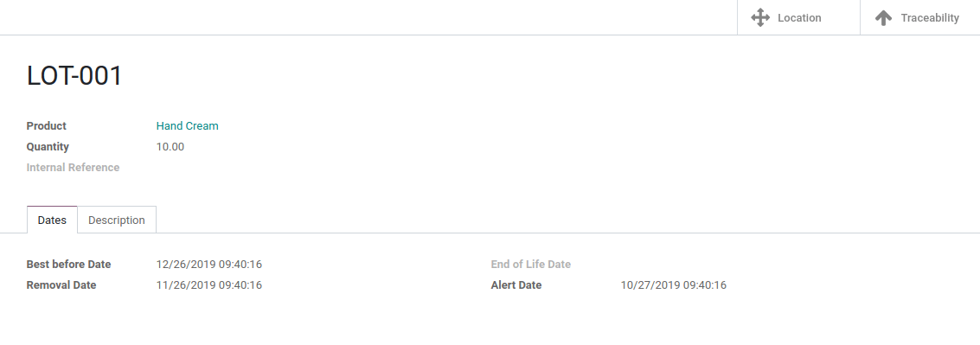Screen dimensions: 980x345
Task: Click the Quantity value 10.00
Action: click(170, 147)
